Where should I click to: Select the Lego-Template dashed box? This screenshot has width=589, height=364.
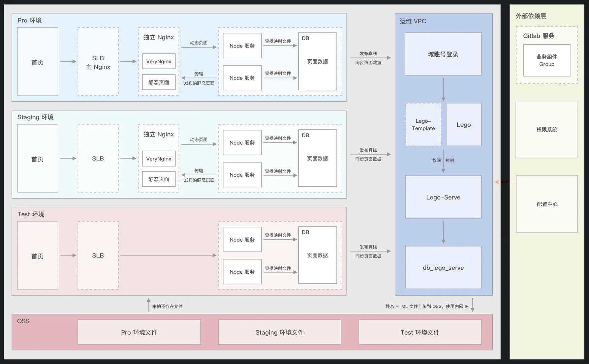pyautogui.click(x=424, y=124)
